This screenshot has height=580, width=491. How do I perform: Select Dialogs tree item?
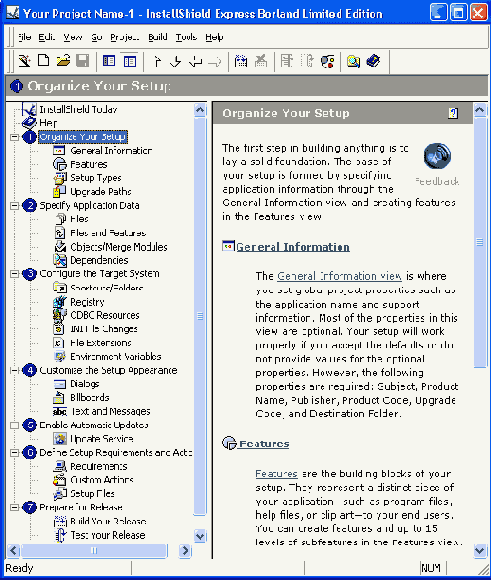85,384
